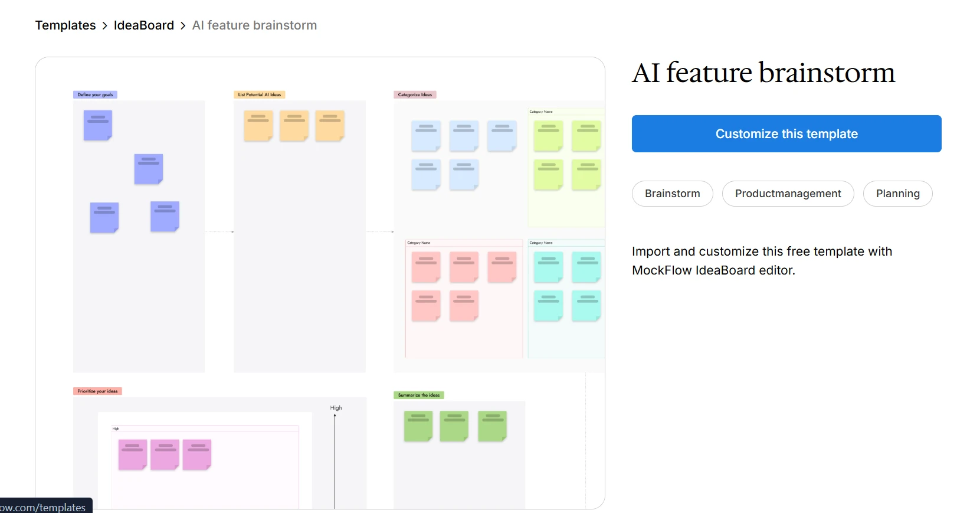Click the Summarize the ideas label

pos(419,395)
